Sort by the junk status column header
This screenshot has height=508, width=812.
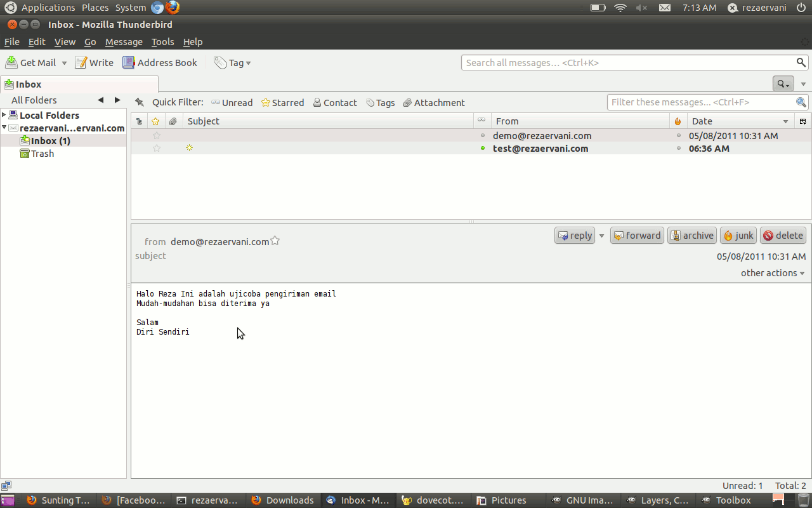[x=678, y=121]
